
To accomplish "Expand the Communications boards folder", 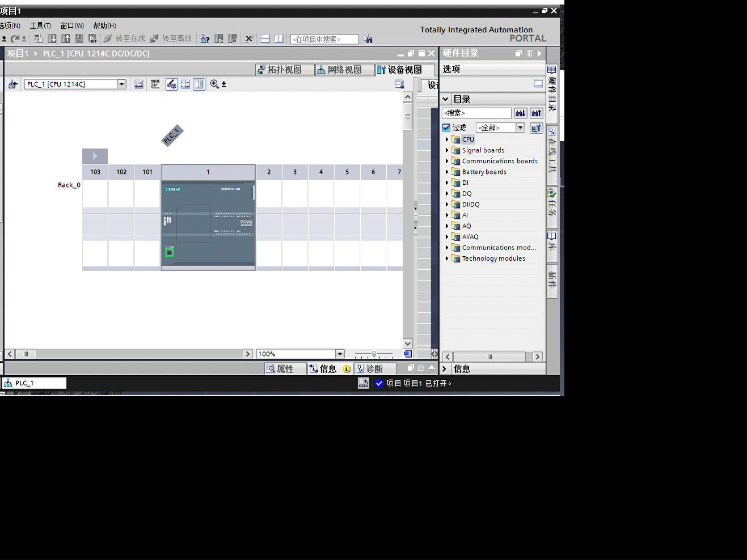I will point(447,161).
